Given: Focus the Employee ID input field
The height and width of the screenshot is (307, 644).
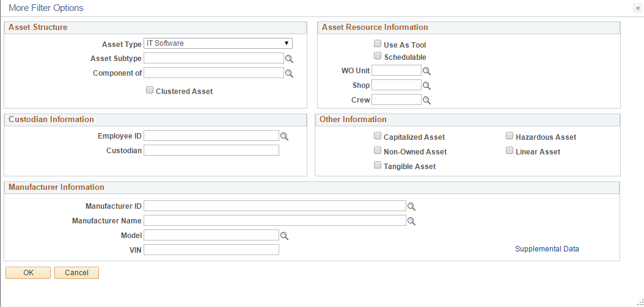Looking at the screenshot, I should (211, 135).
